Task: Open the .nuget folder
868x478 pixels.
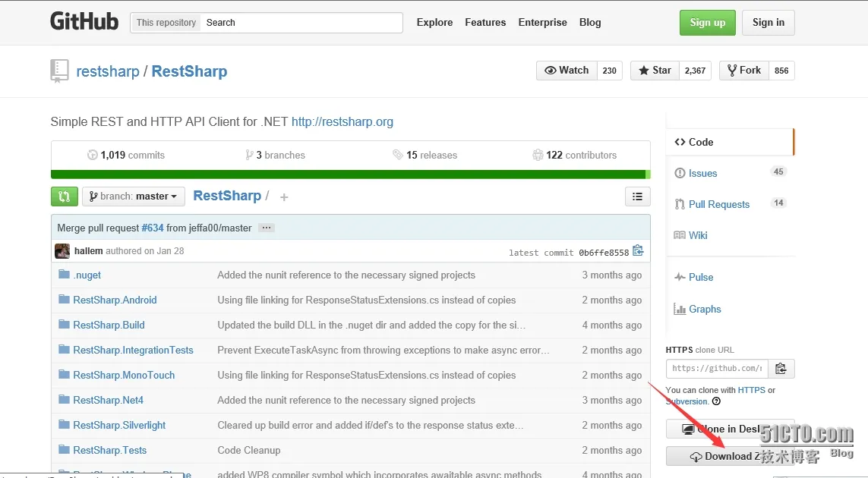Action: click(x=87, y=275)
